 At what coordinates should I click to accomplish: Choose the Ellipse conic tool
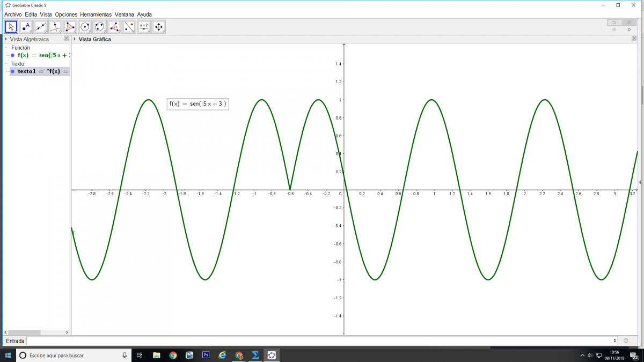point(99,27)
